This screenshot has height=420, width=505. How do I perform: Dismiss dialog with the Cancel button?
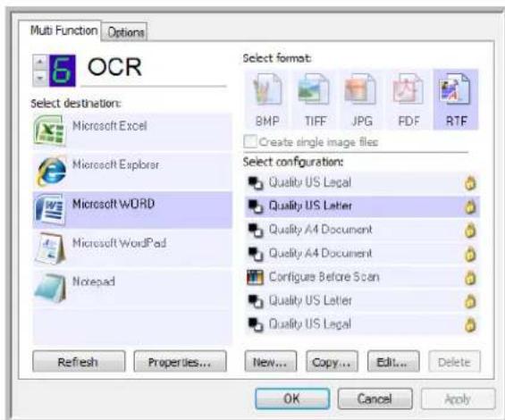(375, 399)
